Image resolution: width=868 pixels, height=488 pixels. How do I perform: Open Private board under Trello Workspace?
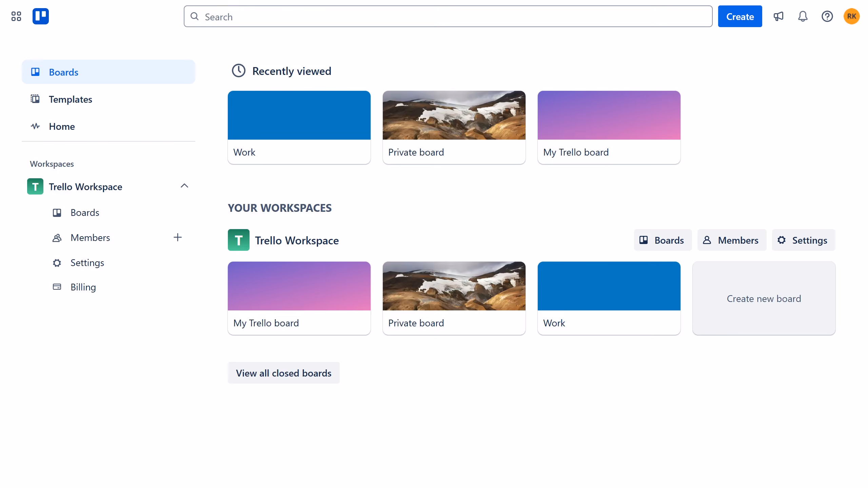(454, 298)
